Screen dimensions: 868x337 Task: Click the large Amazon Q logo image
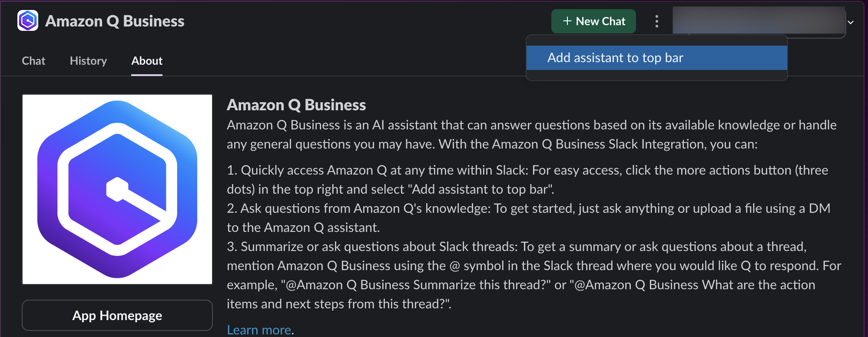click(x=117, y=189)
